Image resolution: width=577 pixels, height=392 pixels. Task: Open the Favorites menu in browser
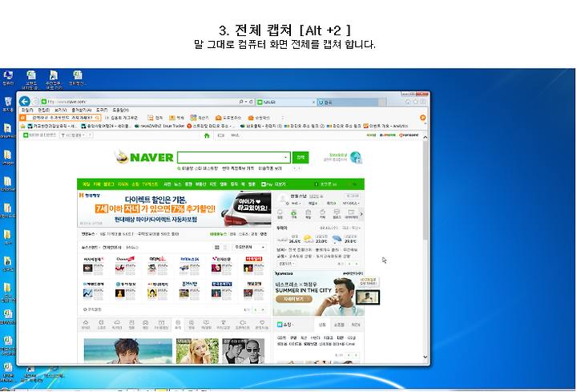[81, 110]
